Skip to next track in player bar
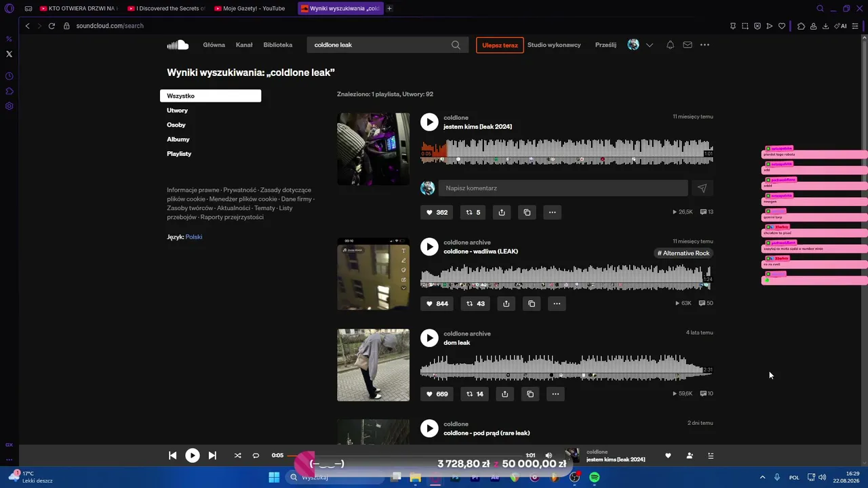Viewport: 868px width, 488px height. click(212, 455)
